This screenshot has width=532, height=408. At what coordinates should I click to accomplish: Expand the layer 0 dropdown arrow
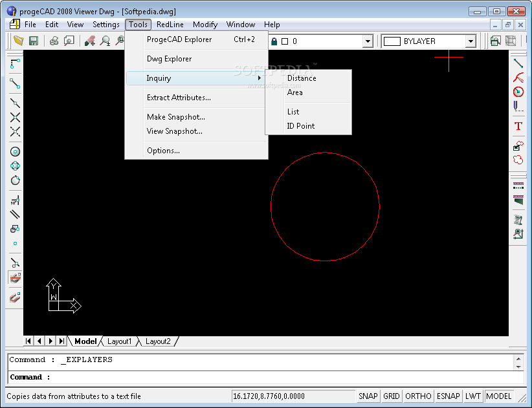pos(368,41)
